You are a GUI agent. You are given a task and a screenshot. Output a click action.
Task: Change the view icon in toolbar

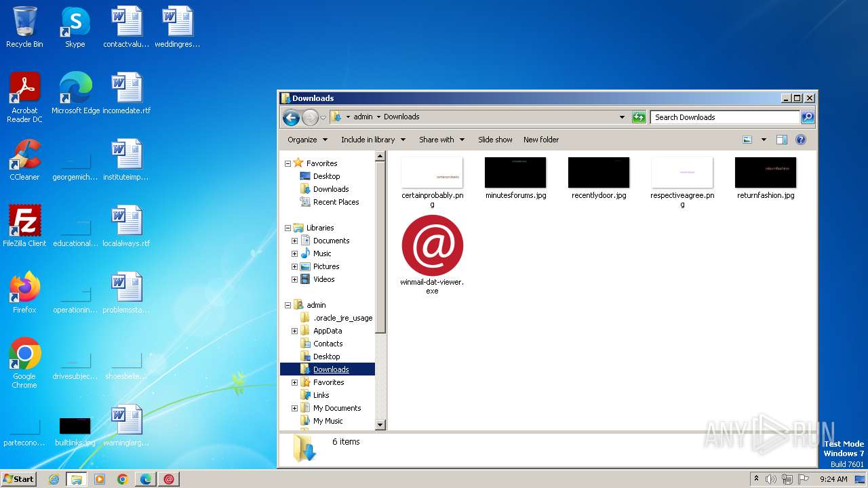(x=747, y=140)
